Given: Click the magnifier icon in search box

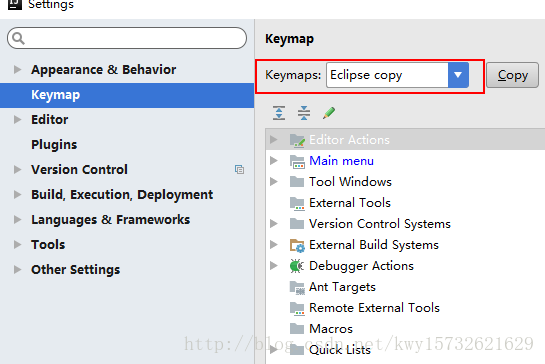Looking at the screenshot, I should pos(18,38).
